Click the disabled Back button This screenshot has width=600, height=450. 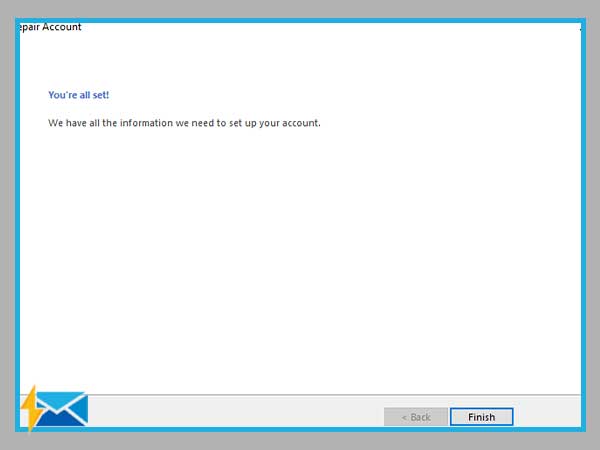coord(416,417)
